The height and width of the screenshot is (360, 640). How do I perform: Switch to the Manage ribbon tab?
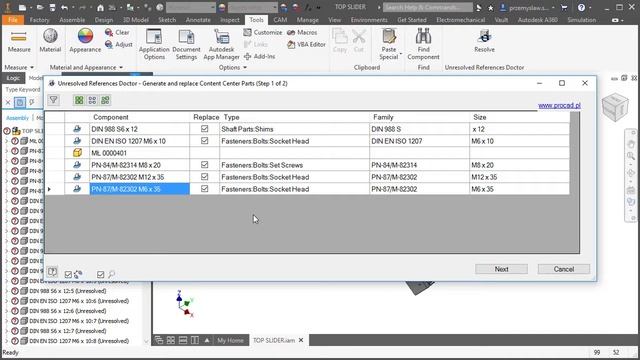307,20
